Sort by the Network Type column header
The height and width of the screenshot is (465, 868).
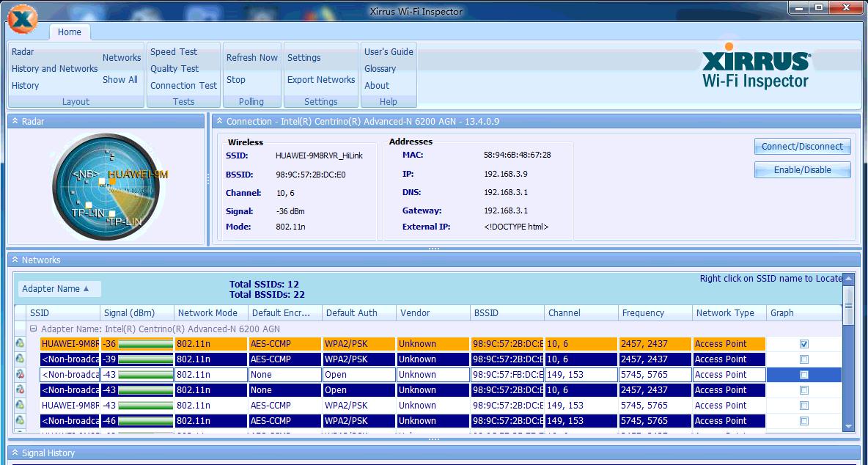point(729,312)
